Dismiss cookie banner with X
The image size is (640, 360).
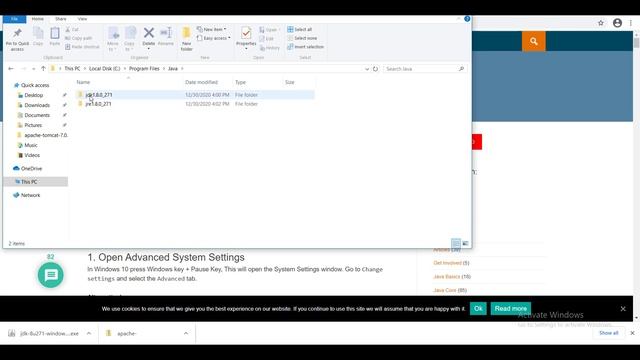click(623, 309)
